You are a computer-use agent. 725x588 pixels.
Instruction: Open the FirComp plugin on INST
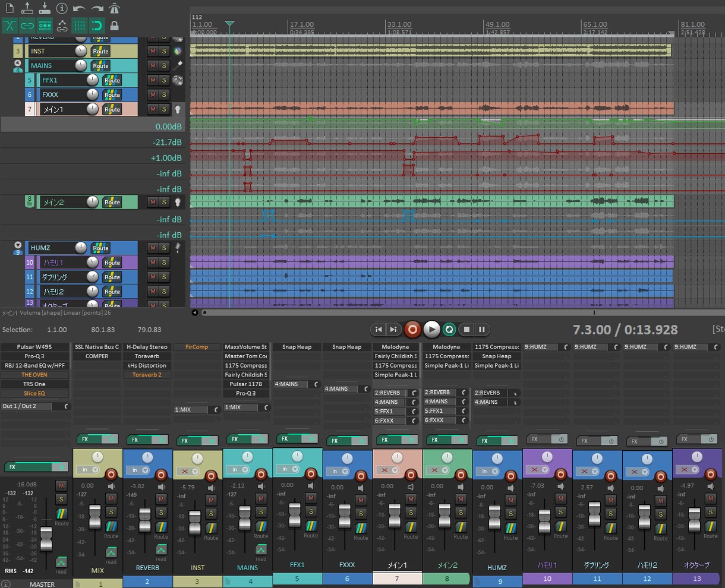click(197, 347)
